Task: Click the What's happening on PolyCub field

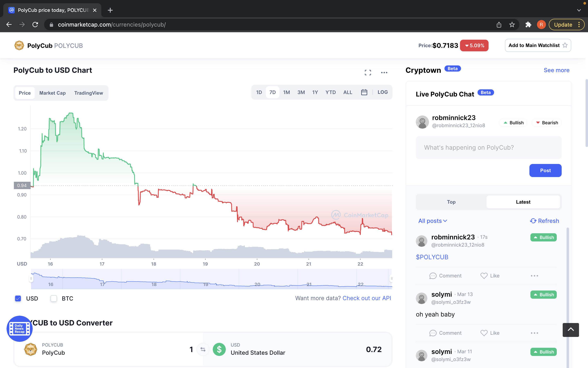Action: [489, 147]
